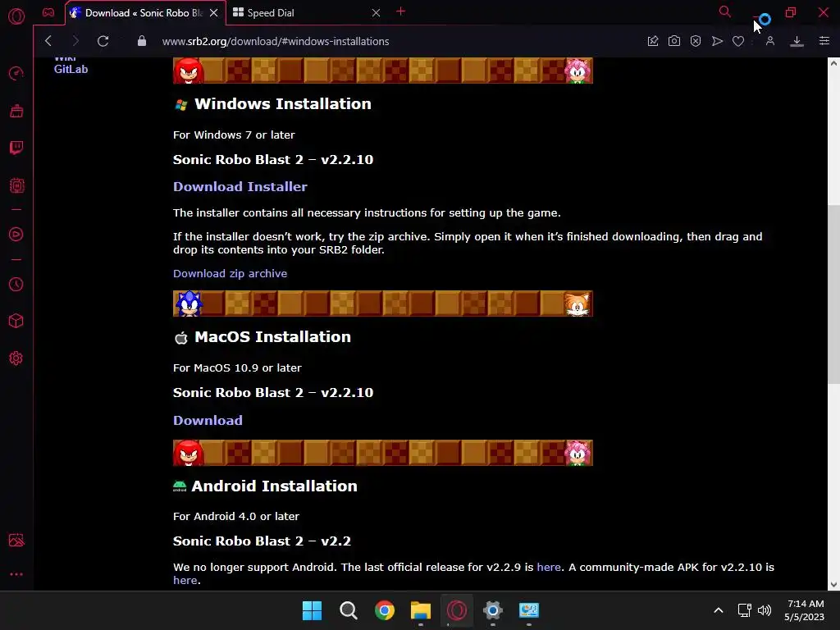Launch Google Chrome from taskbar

[385, 610]
